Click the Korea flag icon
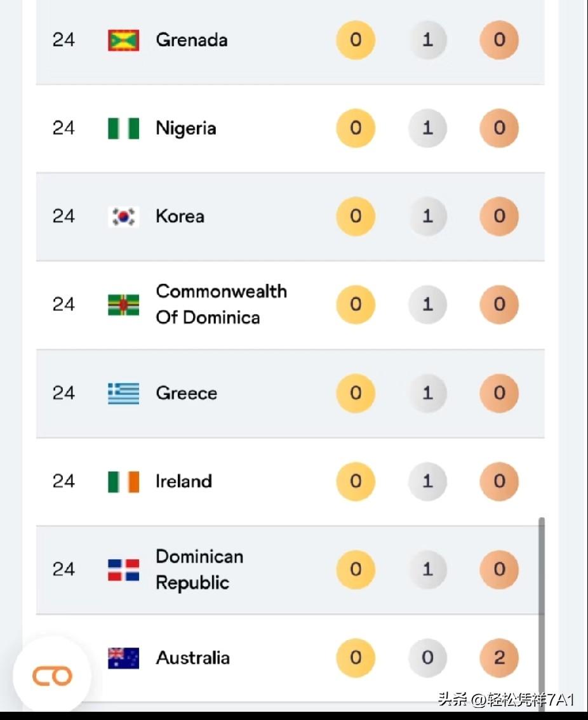This screenshot has height=720, width=588. click(x=124, y=217)
